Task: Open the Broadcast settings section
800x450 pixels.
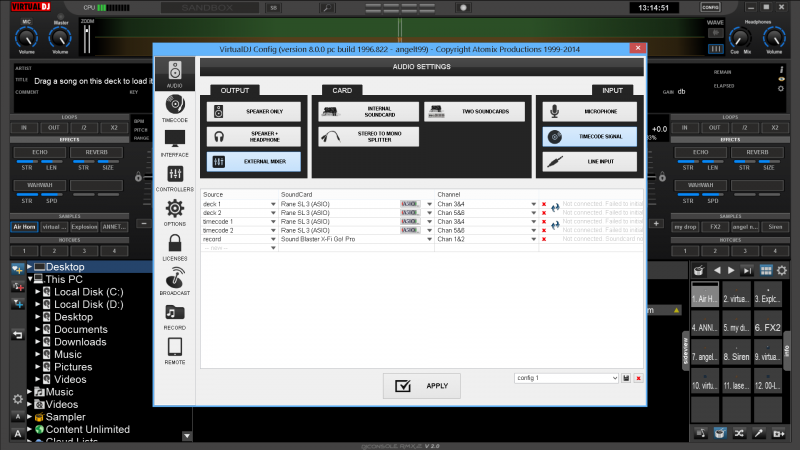Action: [175, 280]
